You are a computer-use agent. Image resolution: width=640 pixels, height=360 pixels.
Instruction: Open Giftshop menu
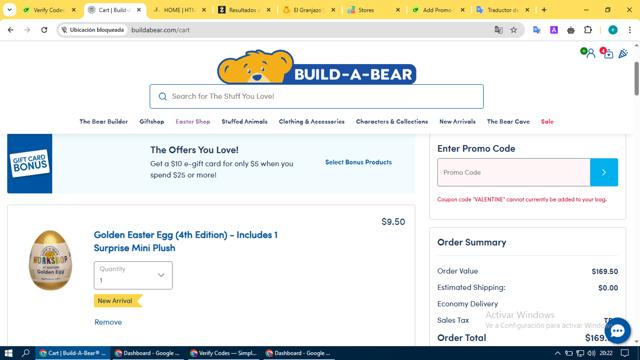[151, 122]
